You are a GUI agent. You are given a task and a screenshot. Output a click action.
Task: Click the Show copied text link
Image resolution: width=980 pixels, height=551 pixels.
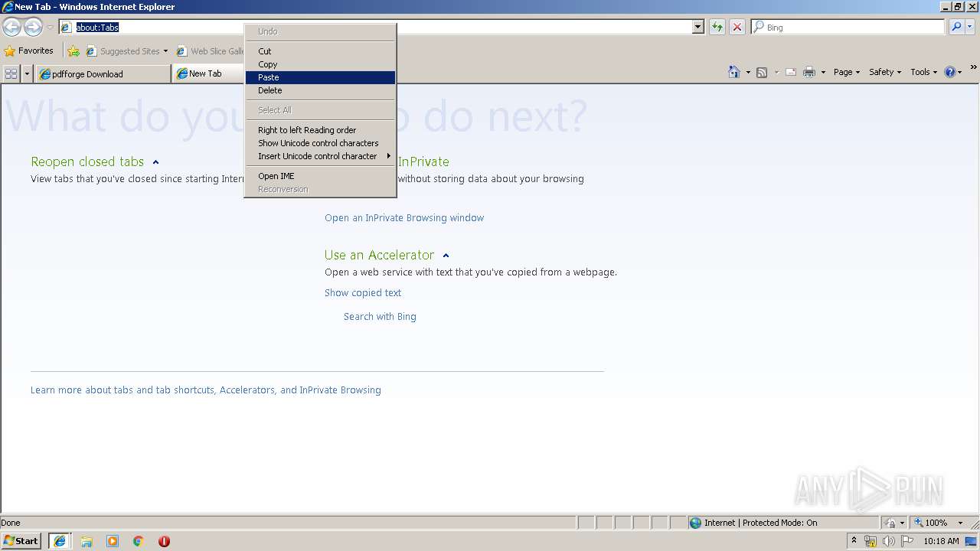pos(363,293)
